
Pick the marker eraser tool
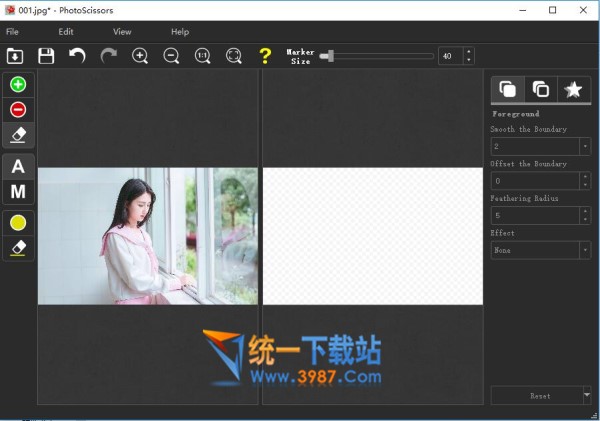click(18, 134)
